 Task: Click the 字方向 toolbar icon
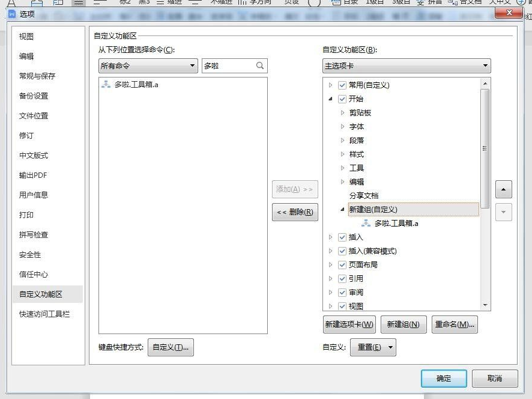tap(259, 2)
